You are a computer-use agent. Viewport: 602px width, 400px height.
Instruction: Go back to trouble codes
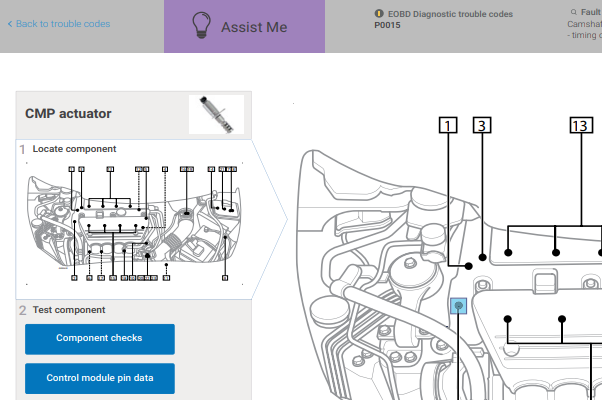click(x=59, y=24)
